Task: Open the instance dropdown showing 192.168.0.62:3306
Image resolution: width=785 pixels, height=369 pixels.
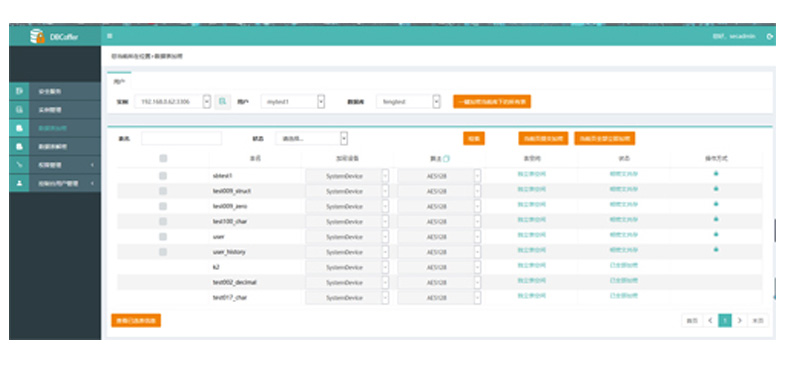Action: coord(173,102)
